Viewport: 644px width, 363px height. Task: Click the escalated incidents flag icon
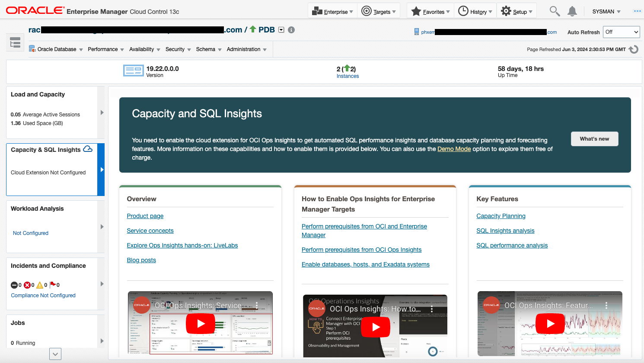tap(53, 285)
